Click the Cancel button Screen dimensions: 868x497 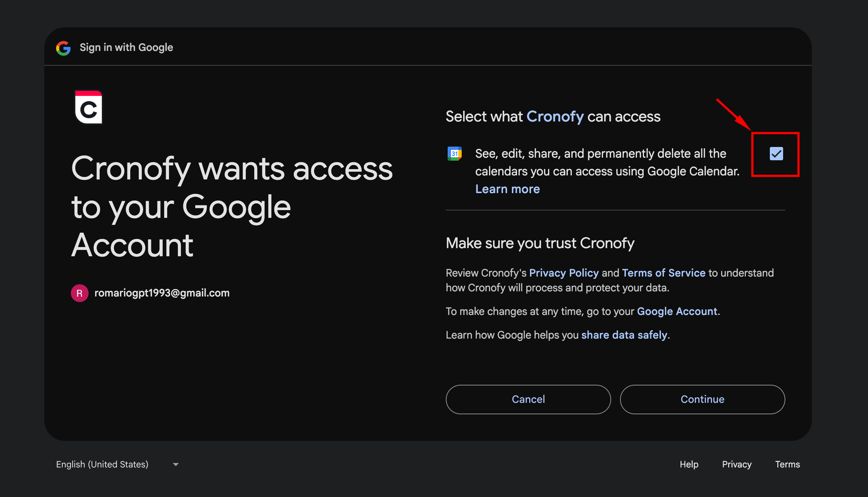coord(528,400)
